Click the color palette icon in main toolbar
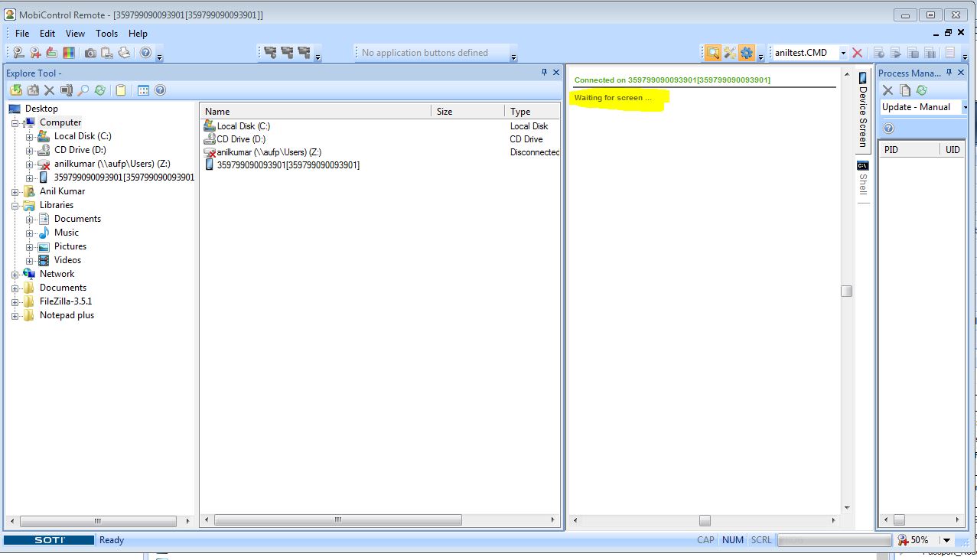 point(69,53)
